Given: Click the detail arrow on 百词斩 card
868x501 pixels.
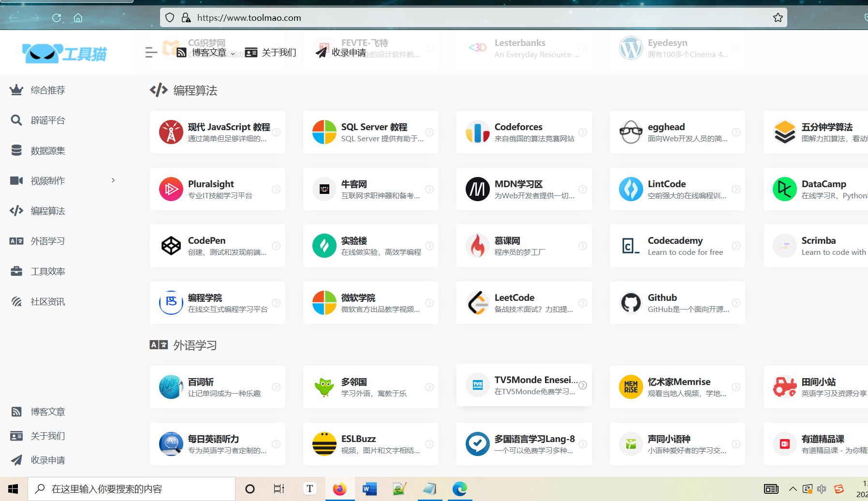Looking at the screenshot, I should (276, 387).
